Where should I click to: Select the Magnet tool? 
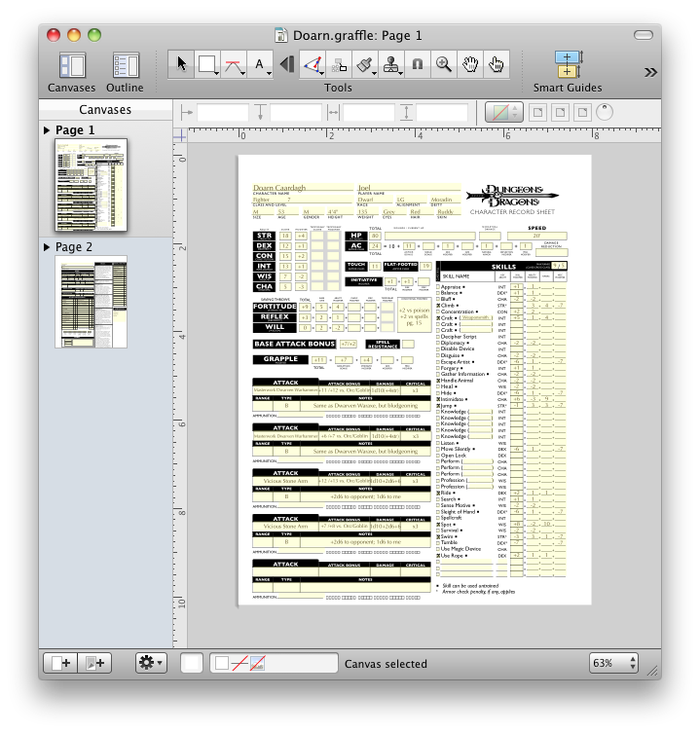[417, 64]
